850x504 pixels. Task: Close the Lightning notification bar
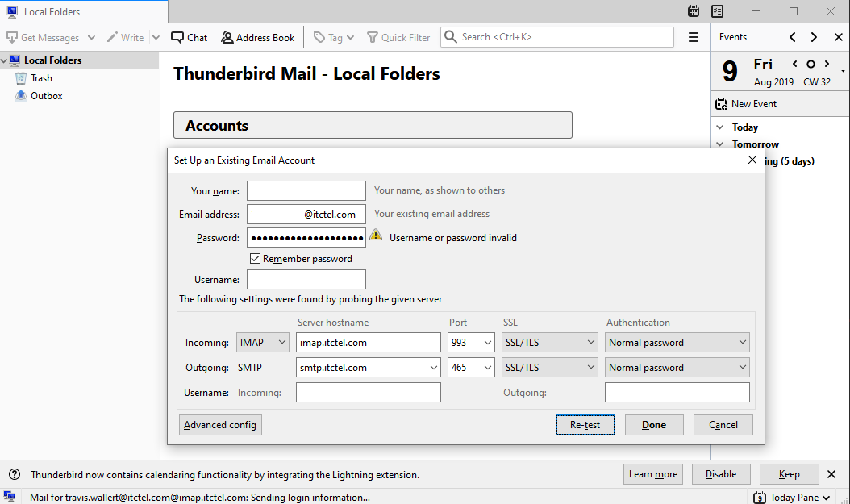[x=832, y=474]
